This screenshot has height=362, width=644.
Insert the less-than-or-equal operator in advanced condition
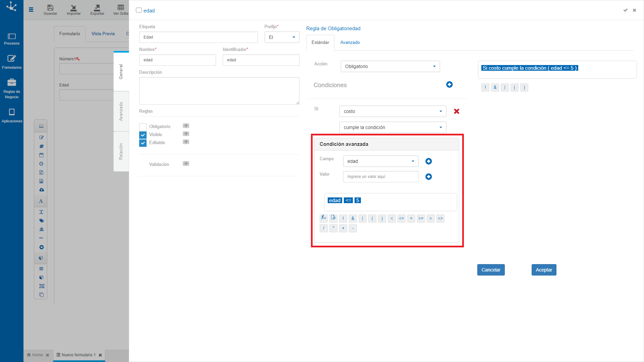coord(401,219)
